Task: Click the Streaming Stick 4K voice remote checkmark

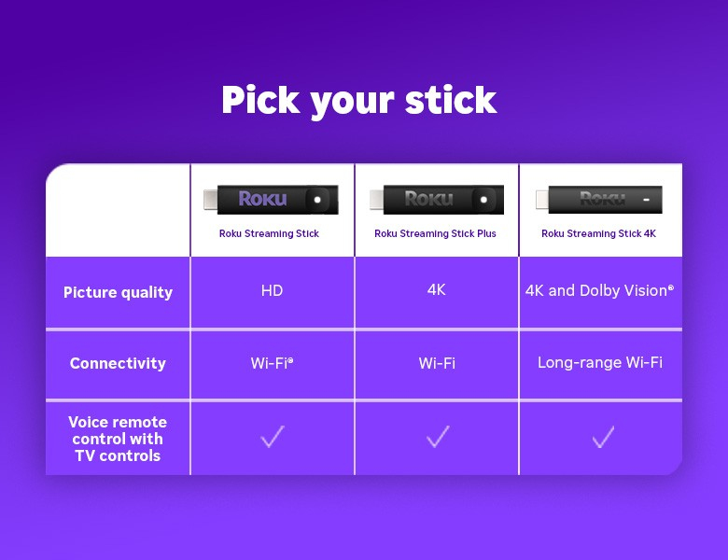Action: click(603, 437)
